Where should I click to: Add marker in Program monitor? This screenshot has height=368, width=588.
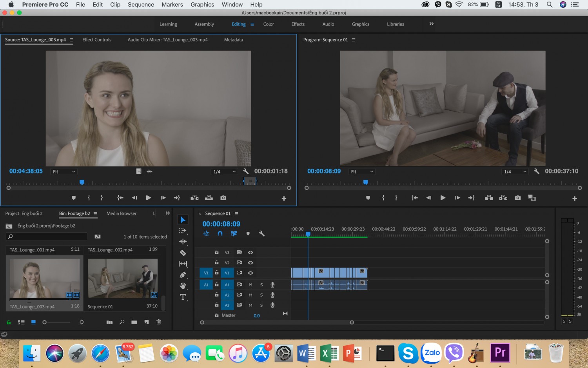pos(368,198)
